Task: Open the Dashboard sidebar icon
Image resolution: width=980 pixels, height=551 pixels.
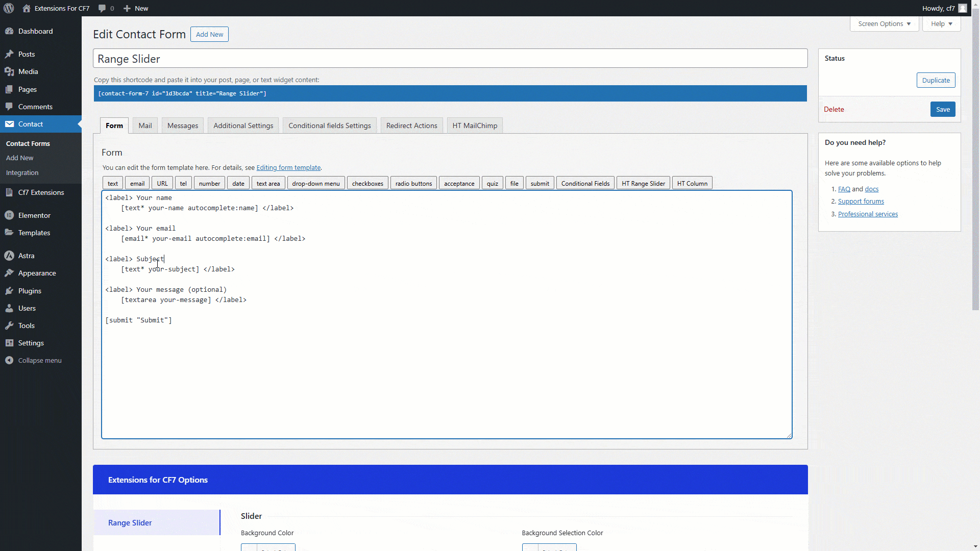Action: [x=9, y=31]
